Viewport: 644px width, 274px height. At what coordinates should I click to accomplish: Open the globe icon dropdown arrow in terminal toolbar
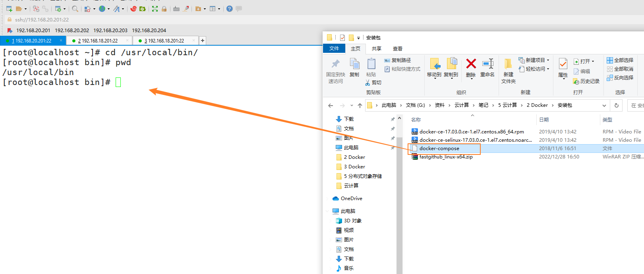click(x=108, y=9)
